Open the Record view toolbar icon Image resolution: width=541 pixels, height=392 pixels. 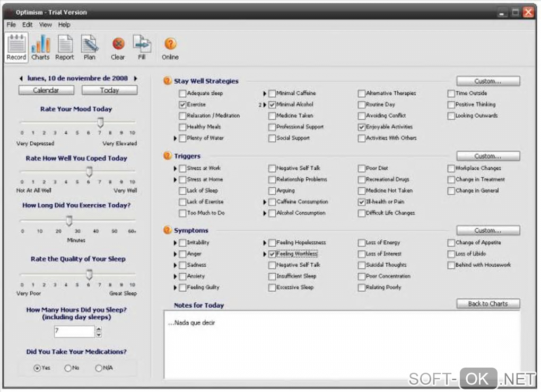point(16,48)
